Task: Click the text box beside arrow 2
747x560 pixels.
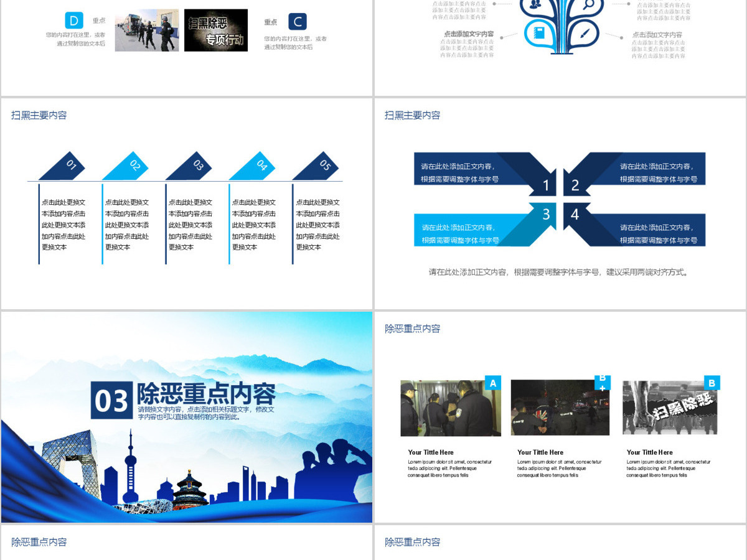Action: (x=659, y=172)
